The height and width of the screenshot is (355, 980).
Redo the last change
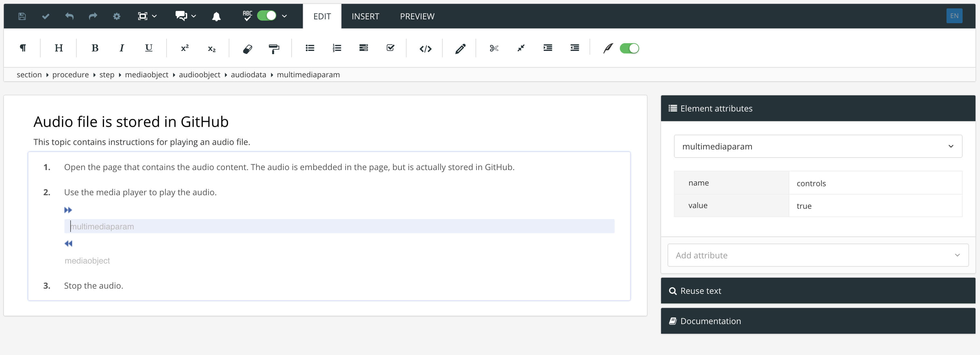[x=93, y=16]
